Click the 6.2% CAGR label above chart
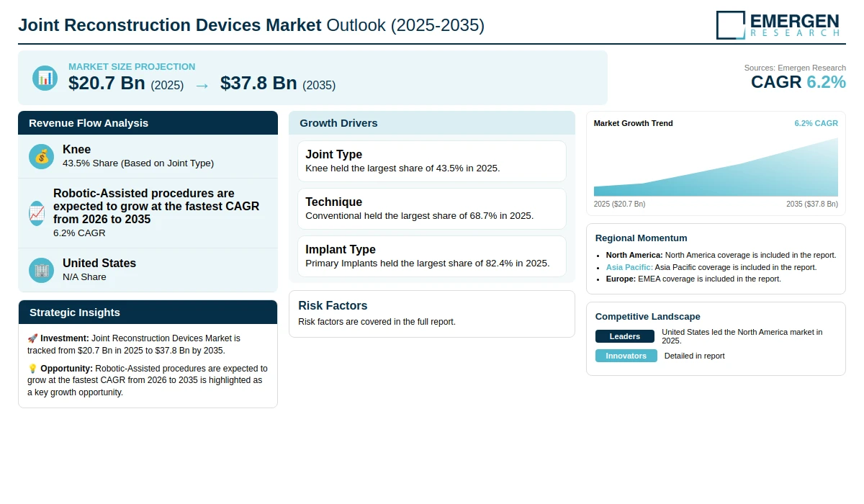The height and width of the screenshot is (504, 864). pos(816,123)
